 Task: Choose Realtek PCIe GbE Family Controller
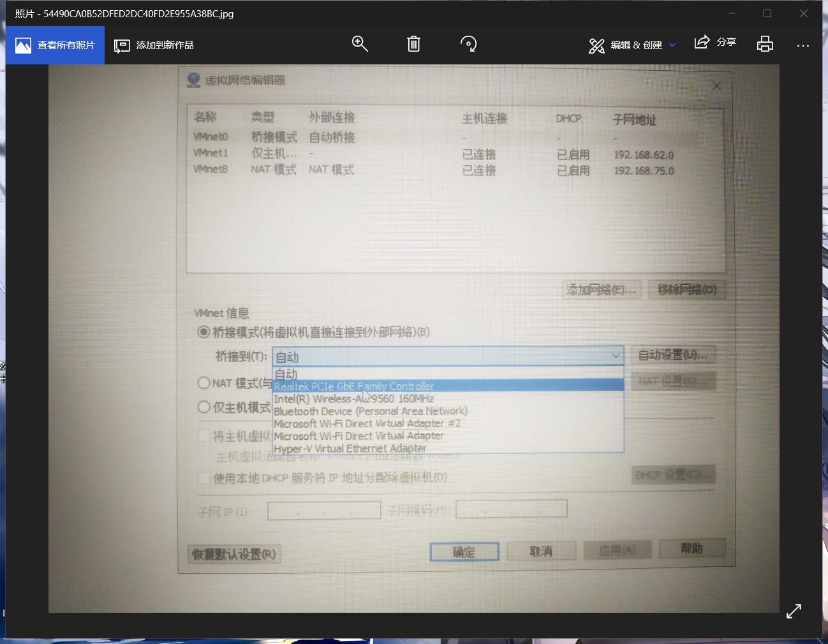click(448, 386)
